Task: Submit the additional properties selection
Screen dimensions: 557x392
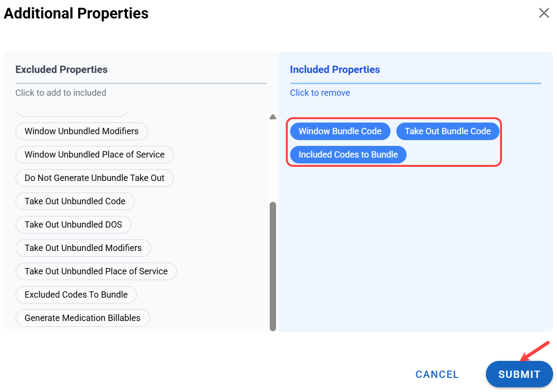Action: (519, 374)
